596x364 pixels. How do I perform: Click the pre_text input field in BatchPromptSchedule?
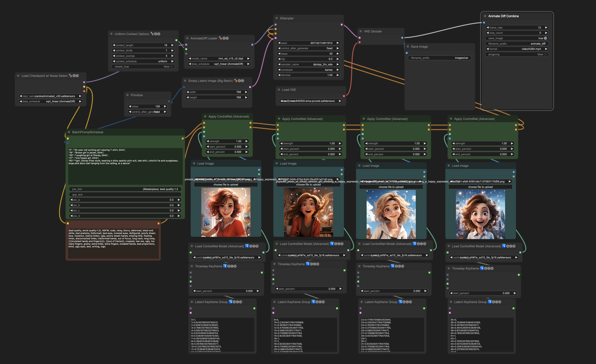125,189
